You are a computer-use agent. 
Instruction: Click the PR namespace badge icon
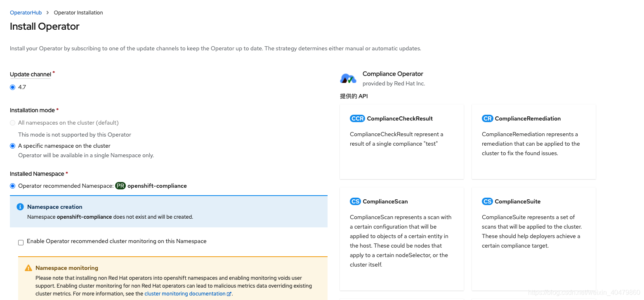point(120,186)
